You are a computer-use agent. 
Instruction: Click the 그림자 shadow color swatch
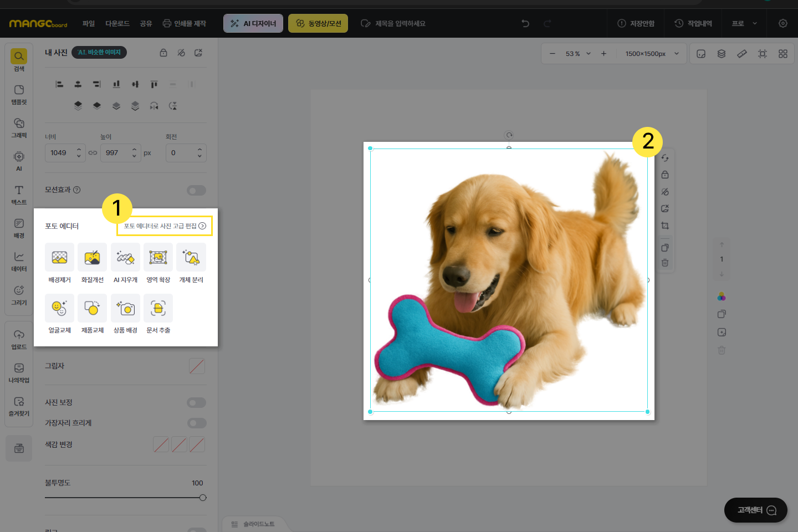pos(197,366)
